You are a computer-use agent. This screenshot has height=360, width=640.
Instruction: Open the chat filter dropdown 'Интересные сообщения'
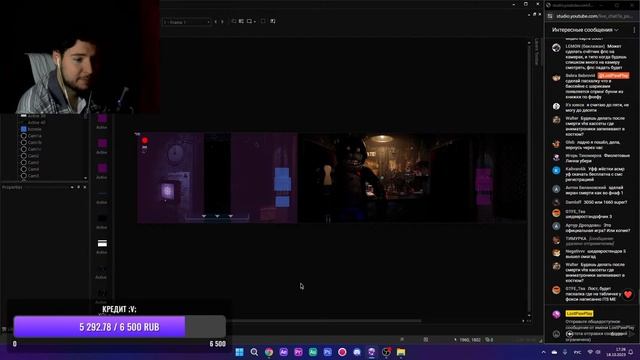pos(585,30)
